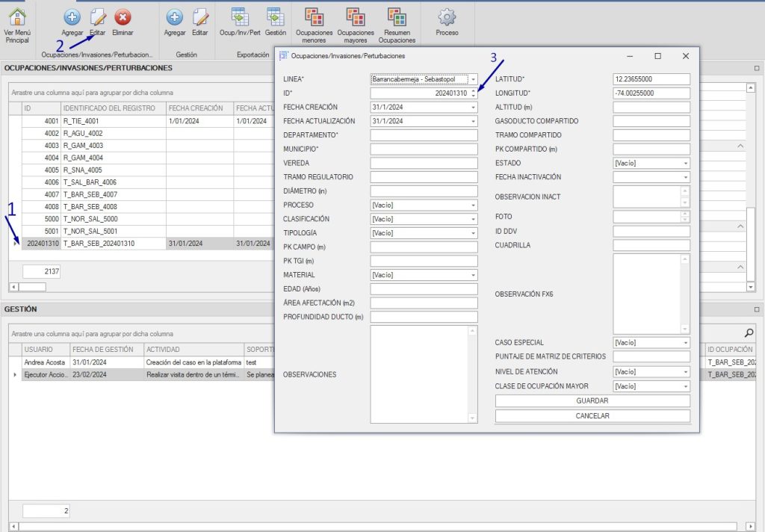Click Ocupaciones menores icon

click(315, 18)
